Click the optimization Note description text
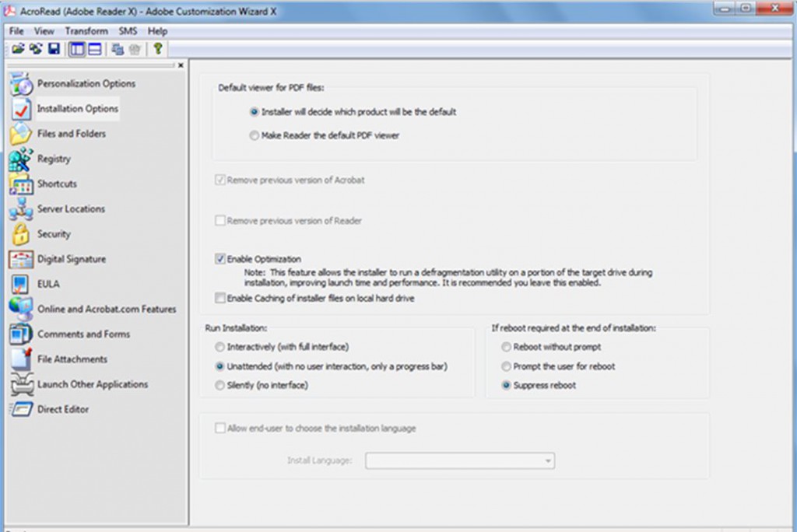 448,278
